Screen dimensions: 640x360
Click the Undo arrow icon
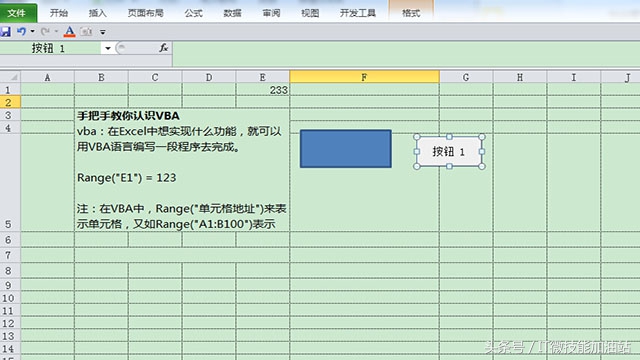22,31
